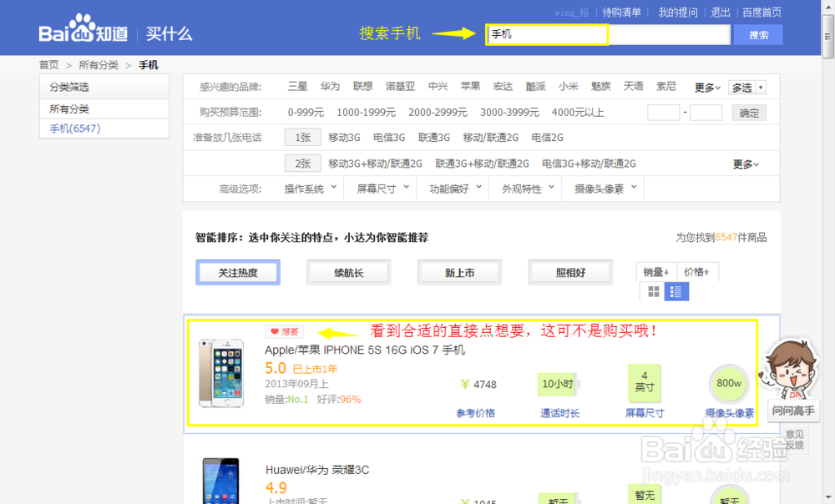The width and height of the screenshot is (835, 504).
Task: Select the 1张 SIM card option
Action: 303,138
